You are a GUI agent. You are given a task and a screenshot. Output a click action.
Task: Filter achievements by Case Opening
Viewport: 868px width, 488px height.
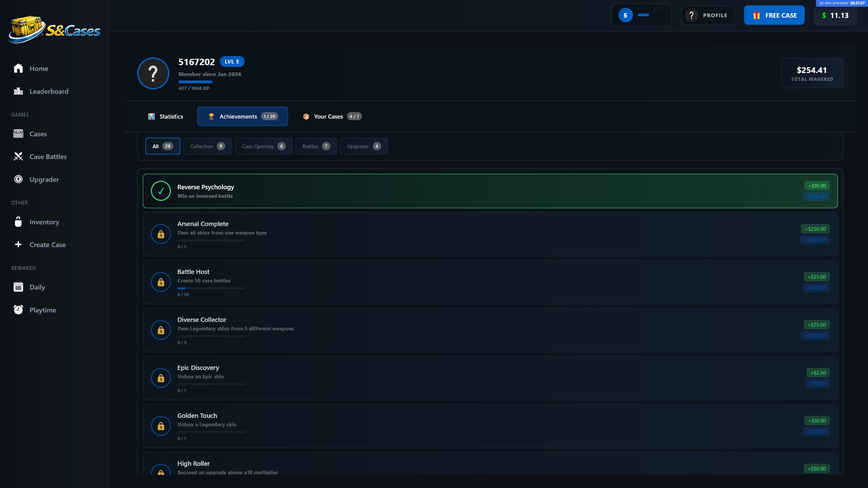(264, 146)
